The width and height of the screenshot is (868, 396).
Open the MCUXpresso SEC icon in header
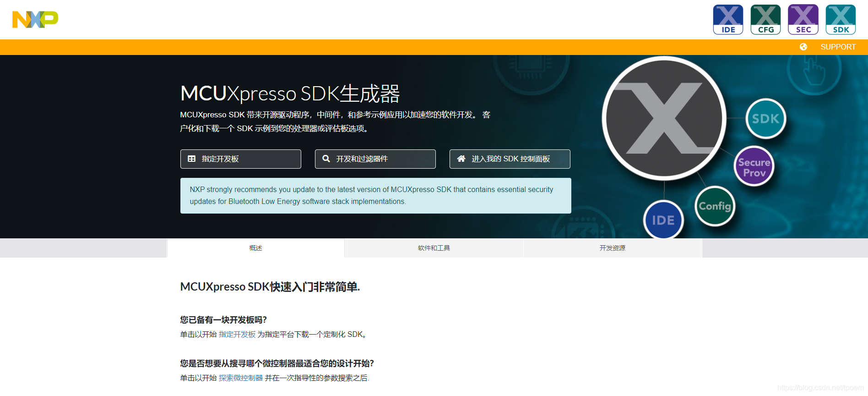803,20
